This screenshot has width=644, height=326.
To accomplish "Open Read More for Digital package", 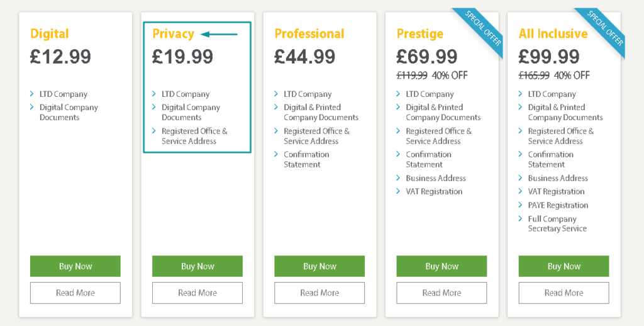I will pos(75,293).
